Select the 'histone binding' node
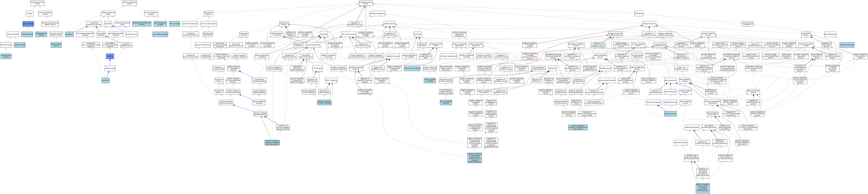868x194 pixels. (27, 34)
